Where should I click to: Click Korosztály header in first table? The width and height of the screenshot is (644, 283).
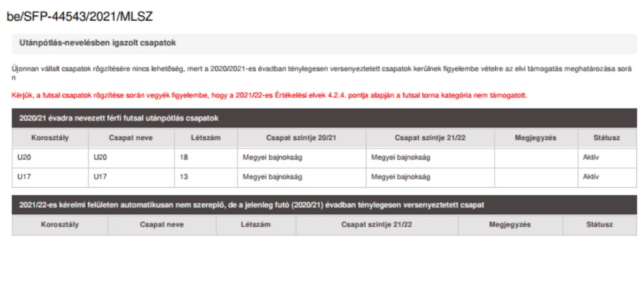[x=50, y=138]
